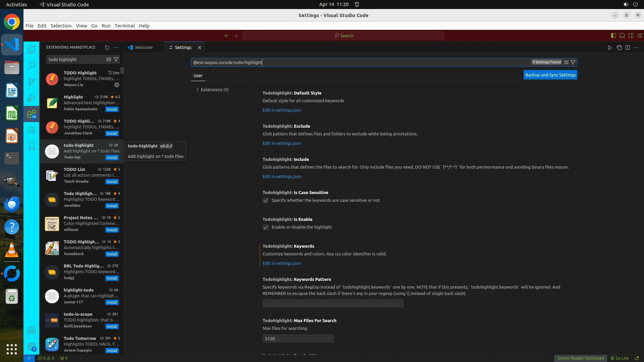
Task: Toggle the Is Case Sensitive checkbox
Action: [x=266, y=200]
